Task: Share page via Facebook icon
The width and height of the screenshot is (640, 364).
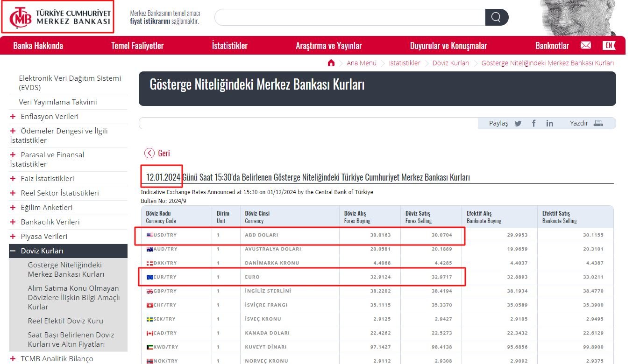Action: 533,123
